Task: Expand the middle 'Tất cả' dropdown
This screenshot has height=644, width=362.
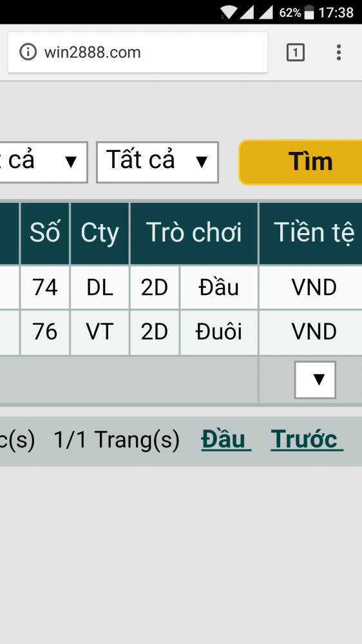Action: coord(157,162)
